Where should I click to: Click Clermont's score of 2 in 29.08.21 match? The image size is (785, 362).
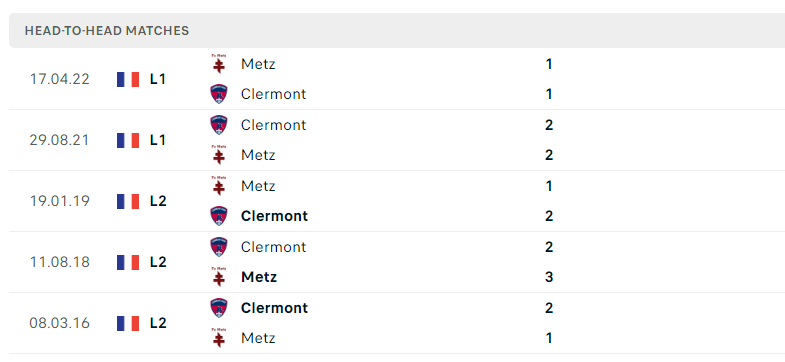pos(549,125)
